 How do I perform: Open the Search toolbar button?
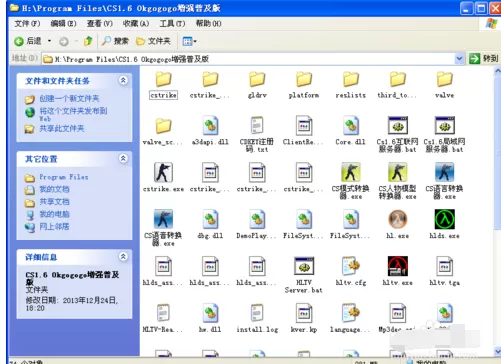(115, 41)
